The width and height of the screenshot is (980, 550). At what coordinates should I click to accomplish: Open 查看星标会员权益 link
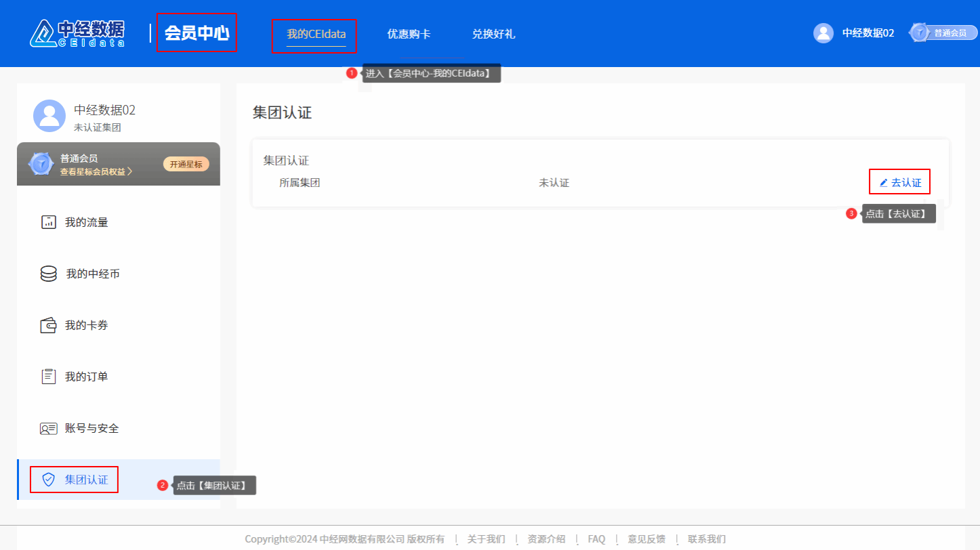(x=96, y=172)
